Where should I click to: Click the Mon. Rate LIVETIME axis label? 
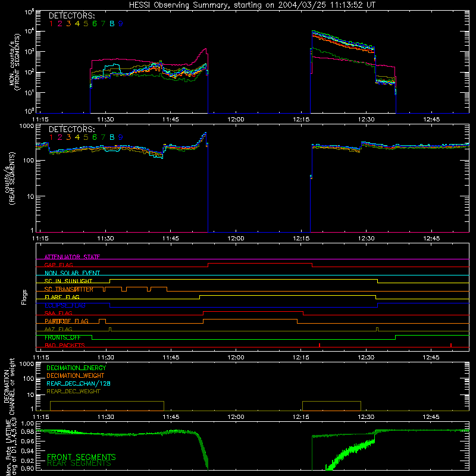pos(11,447)
